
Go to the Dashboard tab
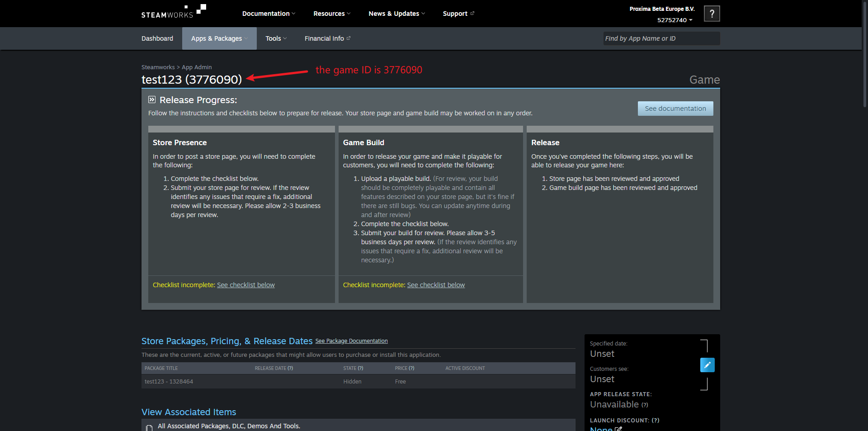tap(157, 38)
